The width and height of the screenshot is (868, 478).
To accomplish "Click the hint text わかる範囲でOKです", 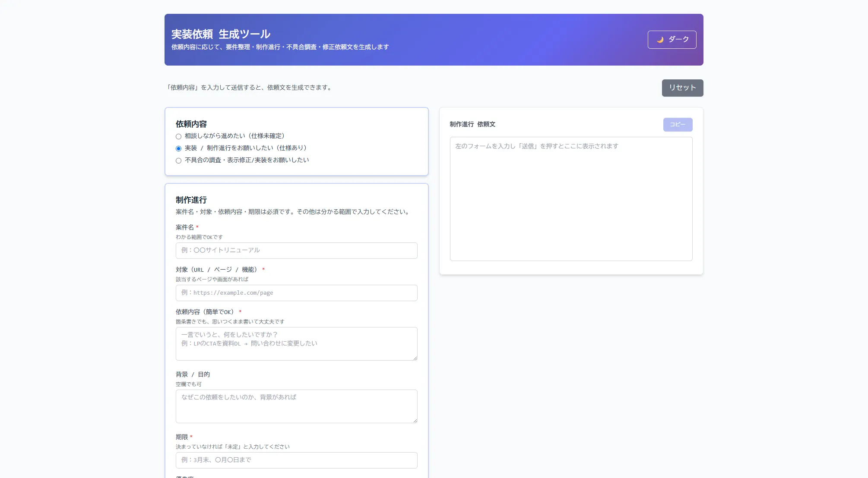I will [x=199, y=237].
